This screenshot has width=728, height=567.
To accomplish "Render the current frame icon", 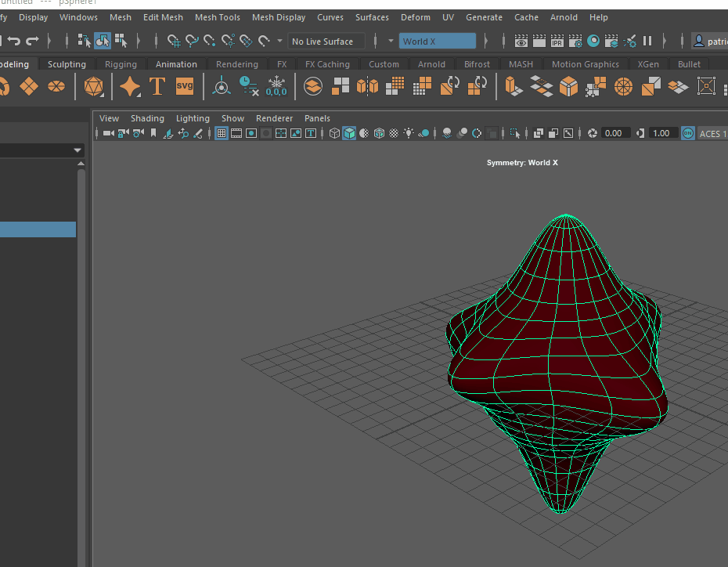I will [x=521, y=42].
